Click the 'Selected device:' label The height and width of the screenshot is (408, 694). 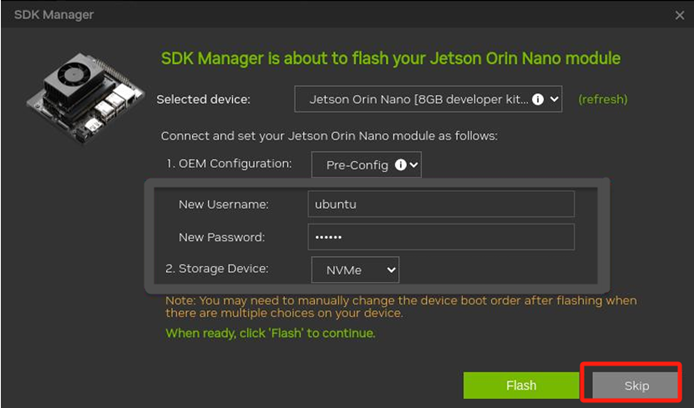pyautogui.click(x=203, y=99)
